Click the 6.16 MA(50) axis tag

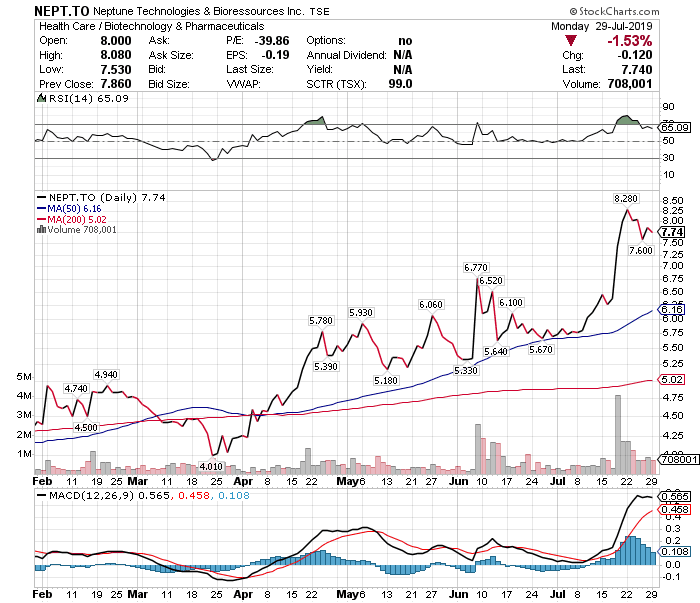click(x=672, y=309)
